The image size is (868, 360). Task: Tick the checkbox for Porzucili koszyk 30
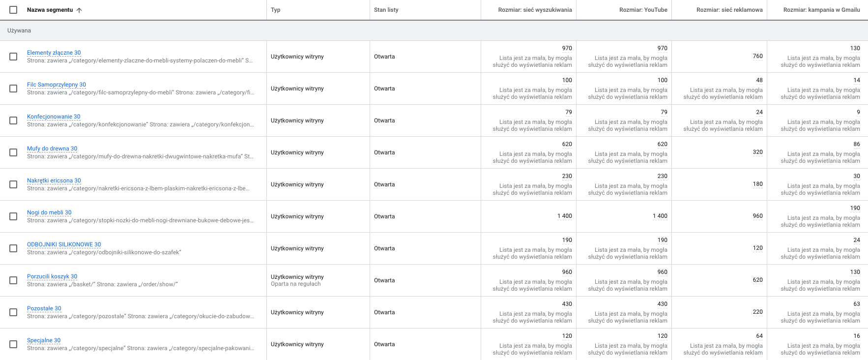tap(13, 280)
